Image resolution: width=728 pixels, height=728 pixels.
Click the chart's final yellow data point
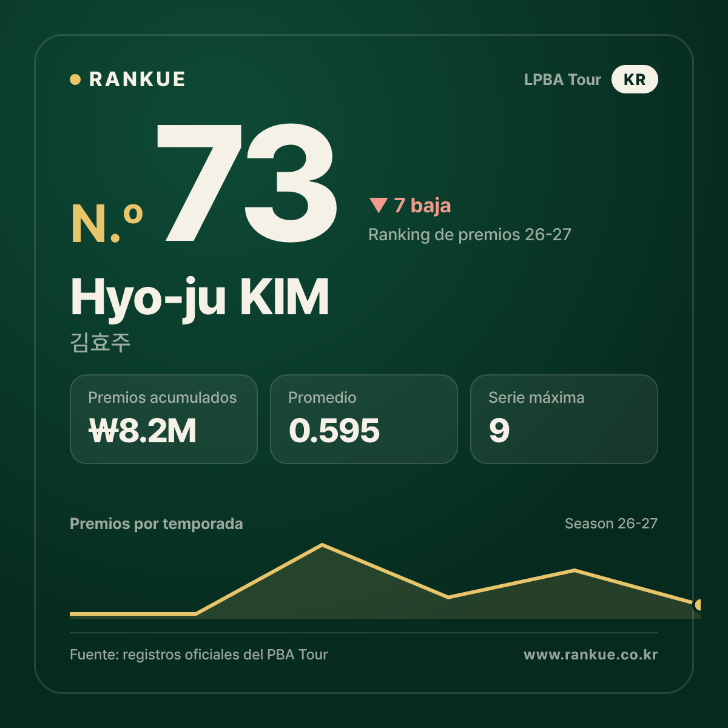coord(698,605)
